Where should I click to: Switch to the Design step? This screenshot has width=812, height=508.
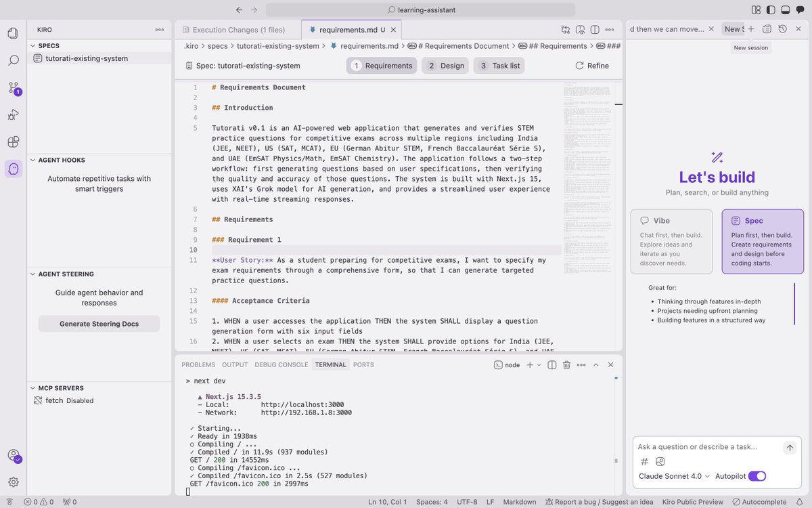(x=446, y=66)
